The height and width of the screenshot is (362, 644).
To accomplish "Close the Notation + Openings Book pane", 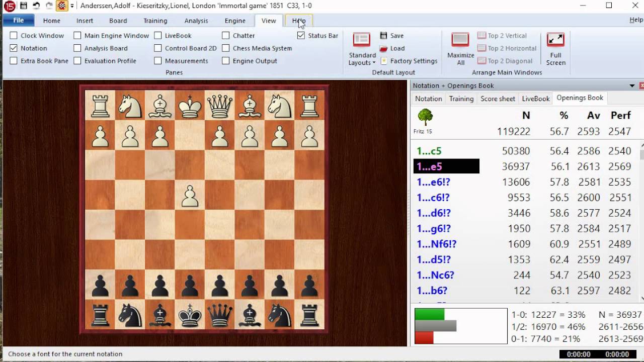I will coord(641,85).
